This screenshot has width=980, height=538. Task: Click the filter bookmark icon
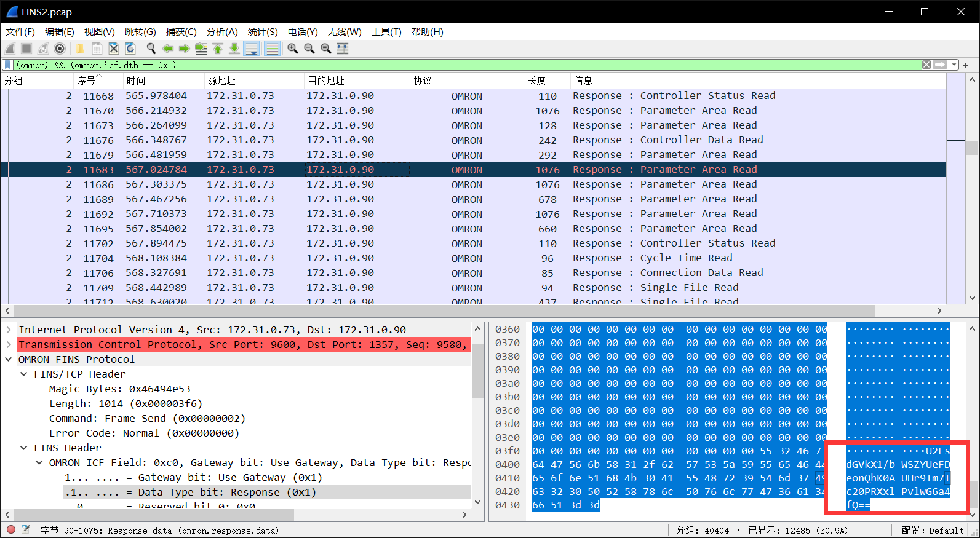click(x=7, y=65)
